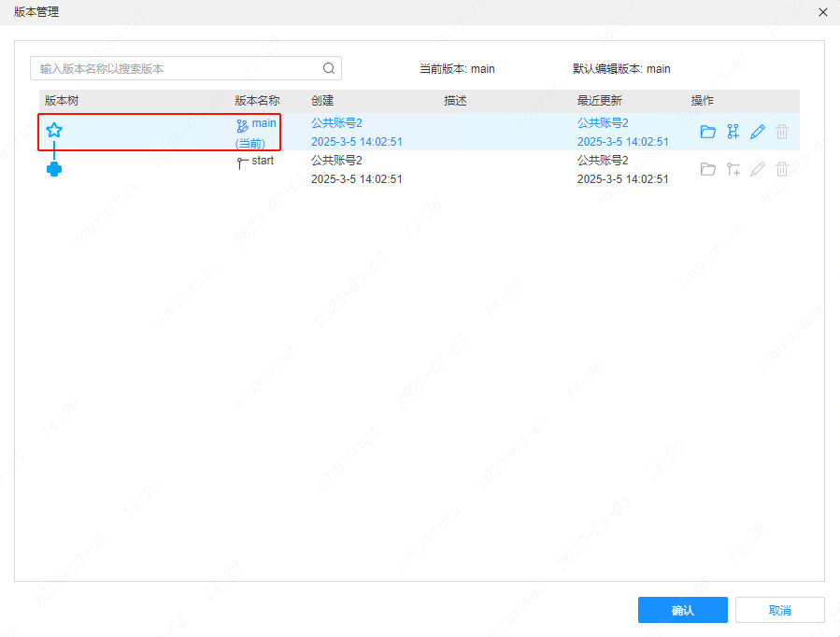840x637 pixels.
Task: Create a branch from the main version
Action: point(733,131)
